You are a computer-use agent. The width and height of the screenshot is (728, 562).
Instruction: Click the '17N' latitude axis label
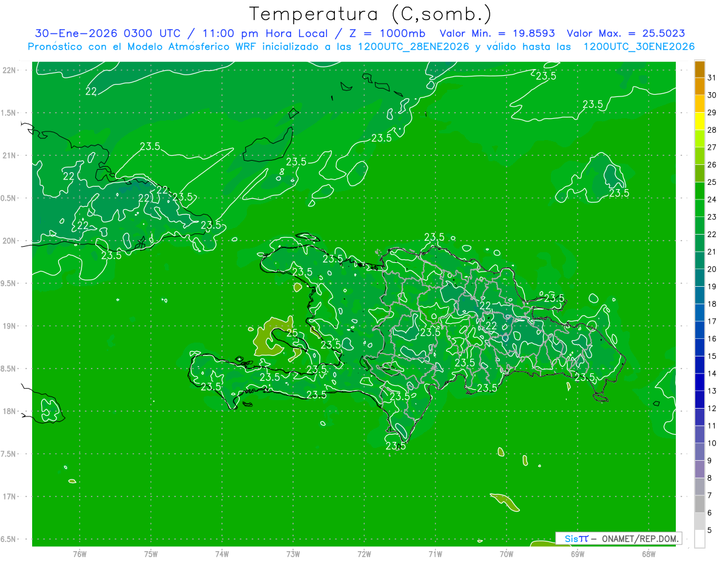(8, 497)
